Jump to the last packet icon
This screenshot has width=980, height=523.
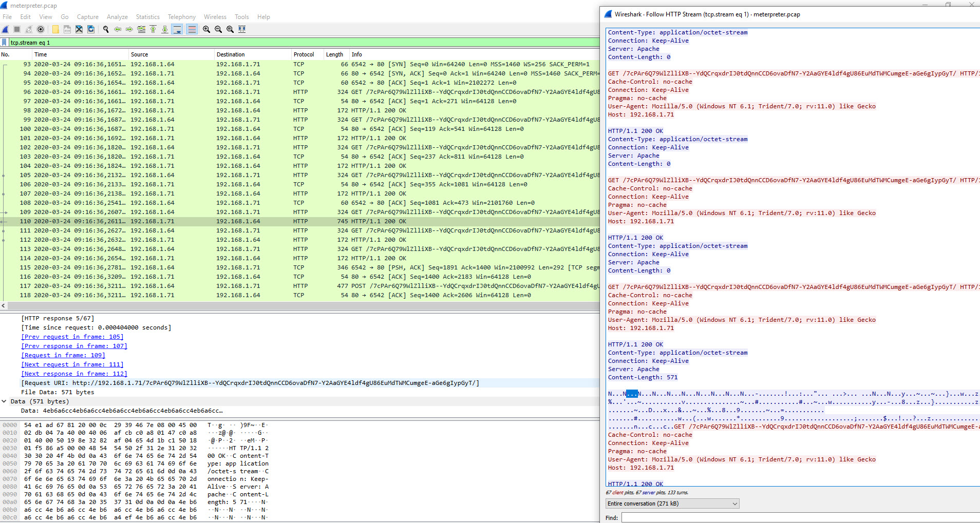pyautogui.click(x=165, y=29)
